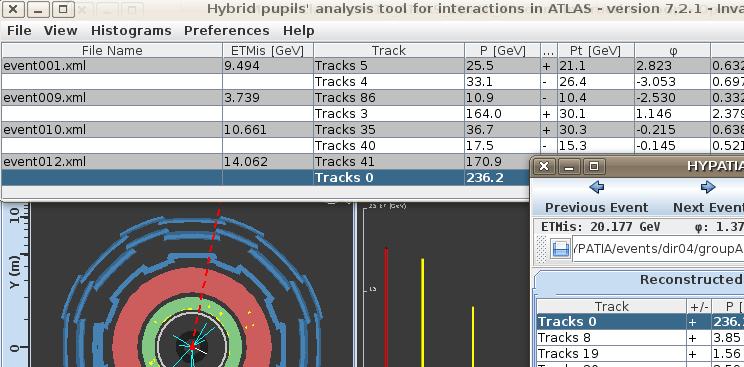Open the View menu
This screenshot has height=367, width=744.
point(60,31)
